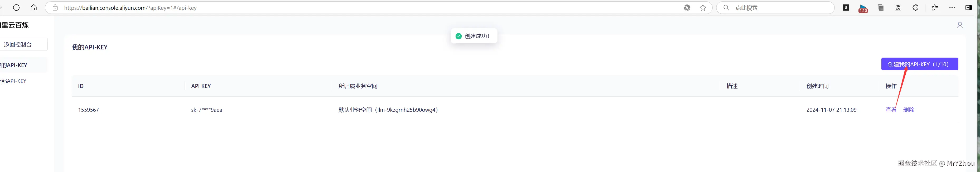Click the 所归属业务空间 column header
Viewport: 980px width, 172px height.
[358, 86]
